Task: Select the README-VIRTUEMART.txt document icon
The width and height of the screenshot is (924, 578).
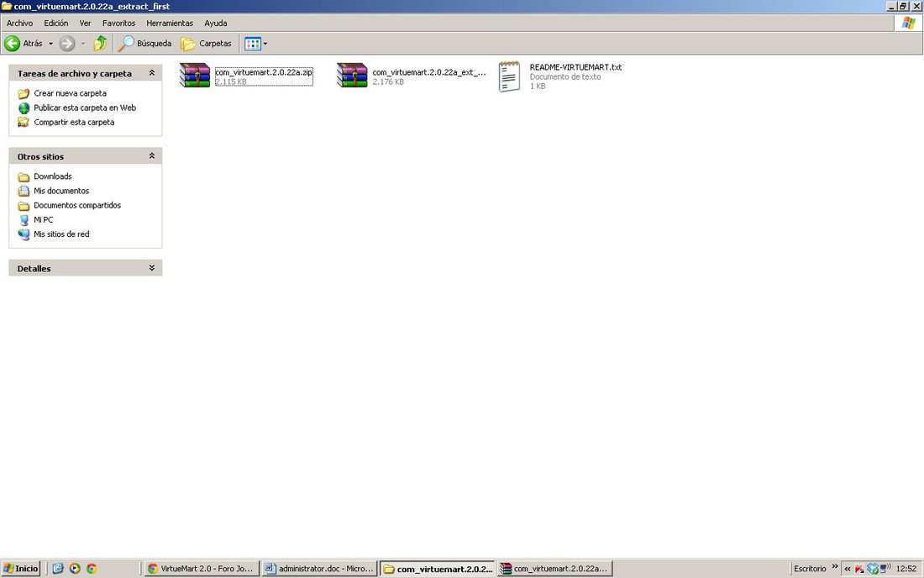Action: pos(509,76)
